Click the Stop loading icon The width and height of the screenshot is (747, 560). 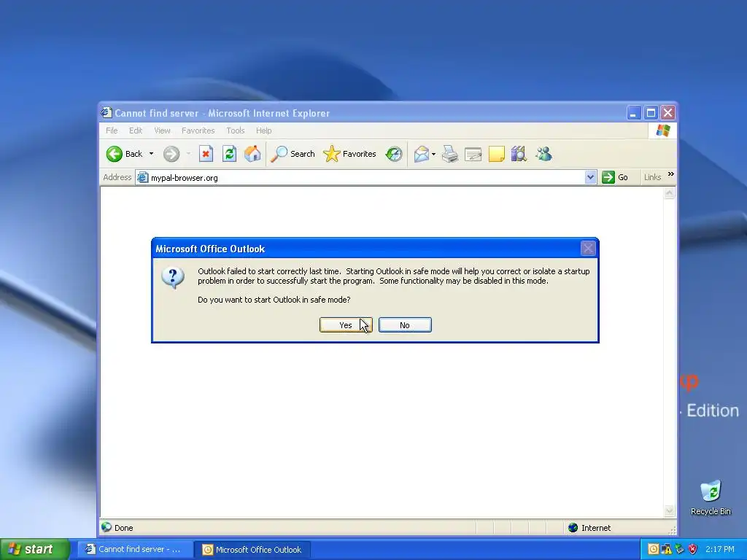point(206,154)
